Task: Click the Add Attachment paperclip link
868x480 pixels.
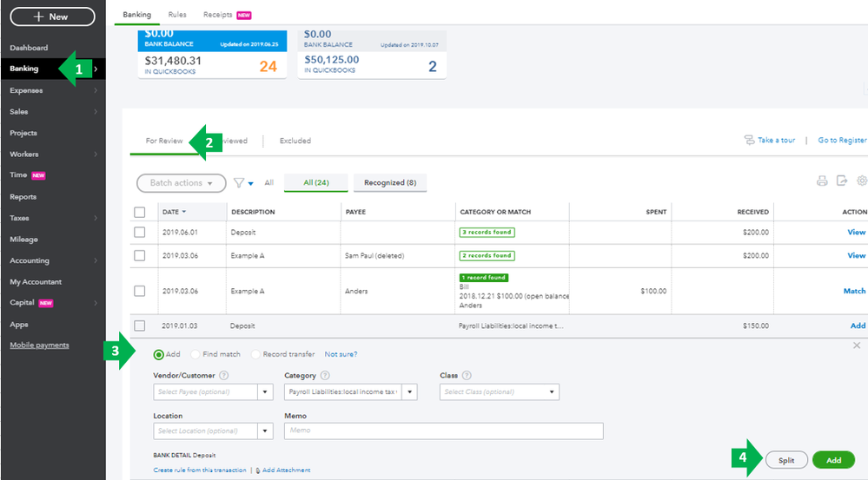Action: click(283, 470)
